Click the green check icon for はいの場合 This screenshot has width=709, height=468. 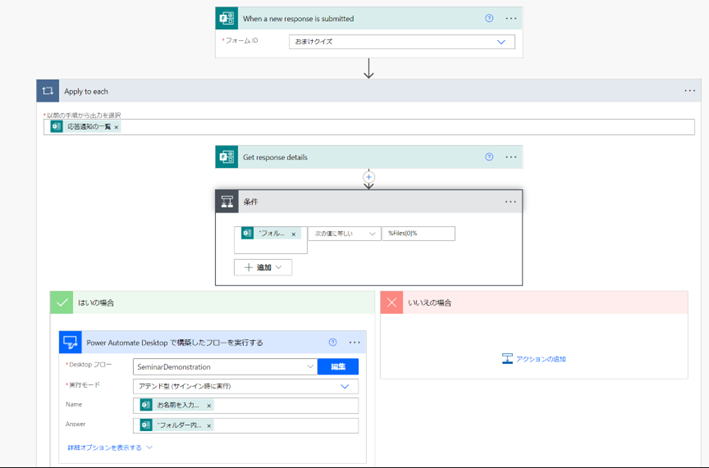(x=61, y=303)
